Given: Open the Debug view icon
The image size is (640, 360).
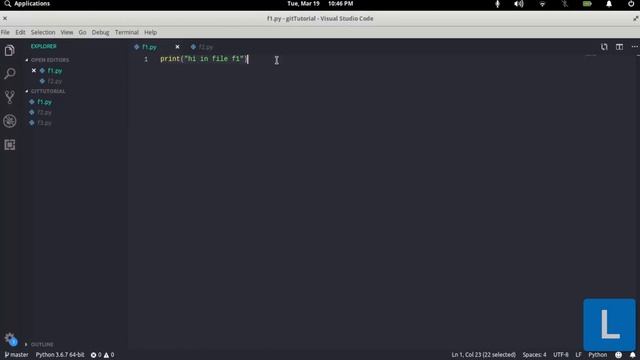Looking at the screenshot, I should pyautogui.click(x=10, y=121).
